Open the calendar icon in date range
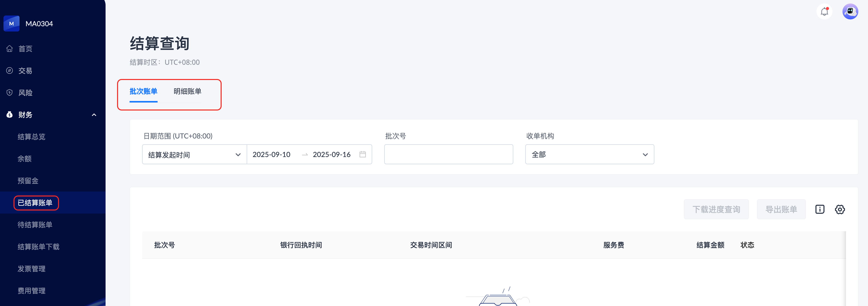Screen dimensions: 868x306 [x=362, y=154]
